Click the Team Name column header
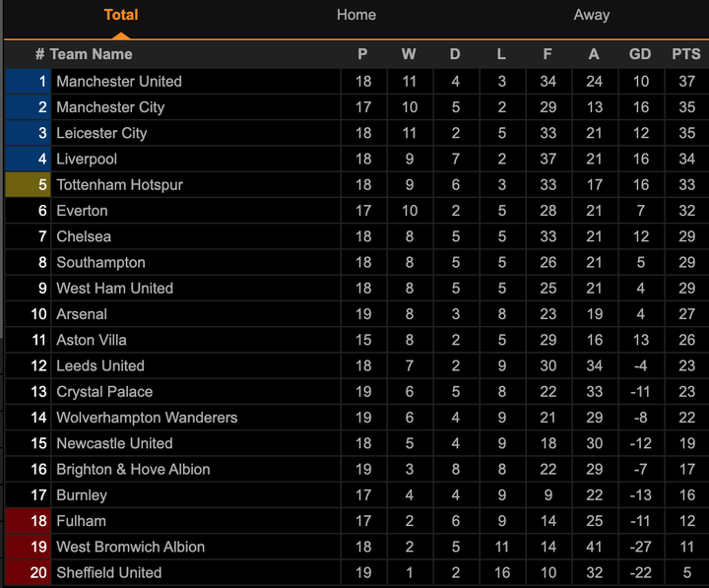The width and height of the screenshot is (709, 588). pyautogui.click(x=91, y=54)
